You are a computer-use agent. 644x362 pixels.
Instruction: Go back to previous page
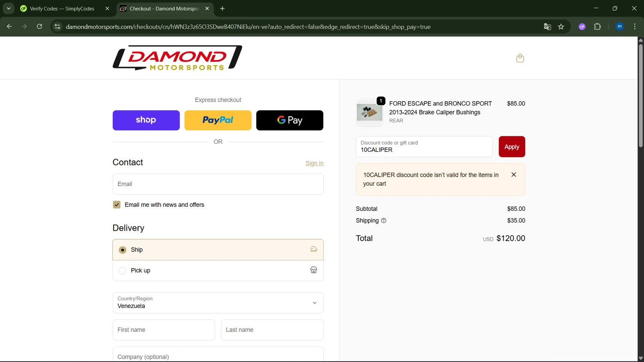click(x=9, y=27)
